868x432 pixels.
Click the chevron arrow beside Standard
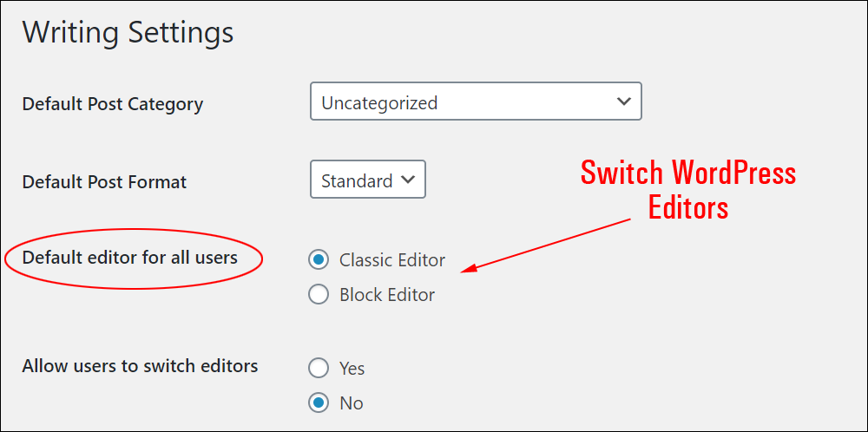[407, 180]
